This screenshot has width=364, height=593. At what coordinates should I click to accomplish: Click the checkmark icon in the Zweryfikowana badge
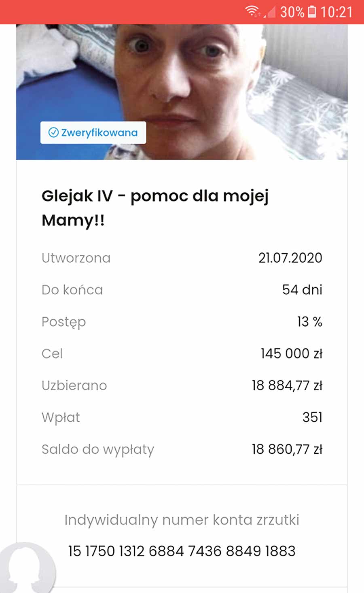[53, 132]
